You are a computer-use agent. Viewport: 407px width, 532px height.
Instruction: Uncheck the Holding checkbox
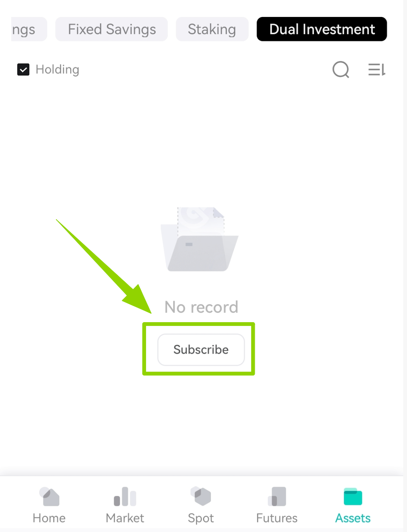coord(23,69)
